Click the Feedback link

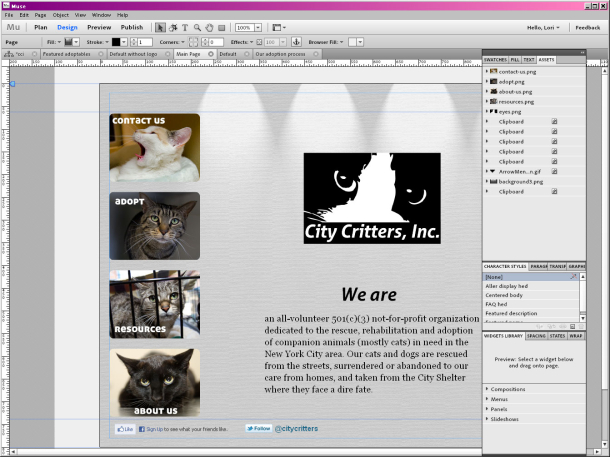coord(588,28)
